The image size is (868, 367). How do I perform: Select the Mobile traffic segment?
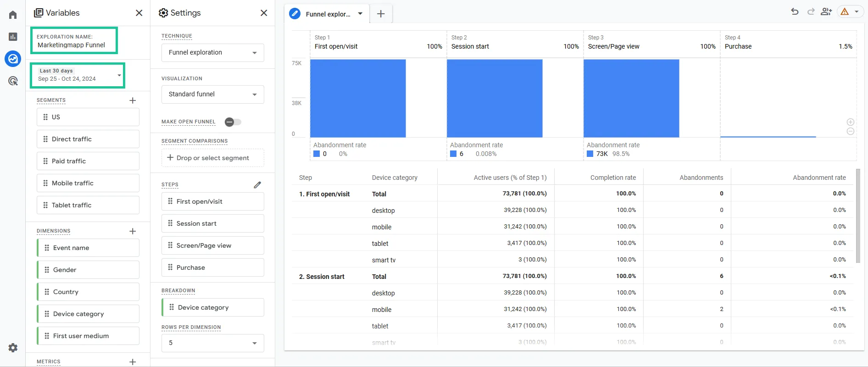coord(88,183)
